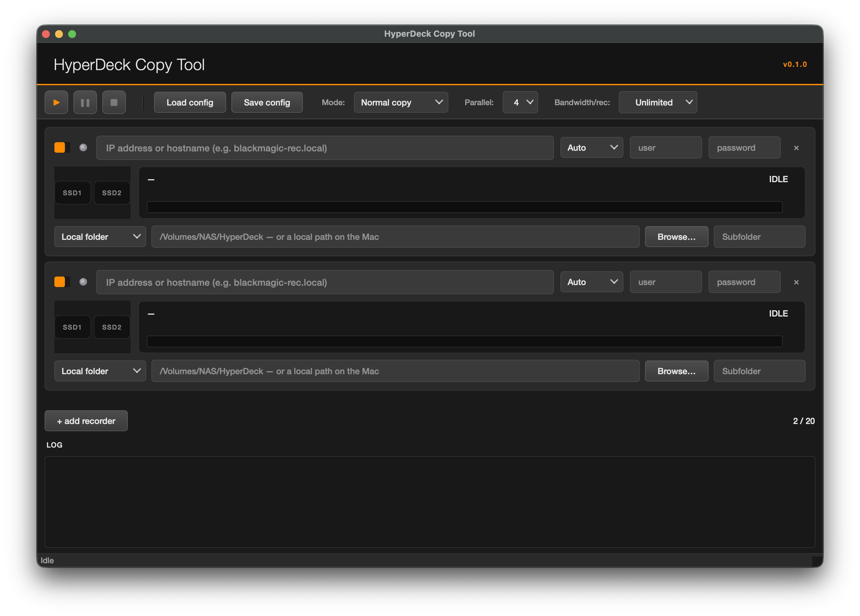Click the second recorder's destination path field
This screenshot has height=616, width=860.
pyautogui.click(x=396, y=371)
